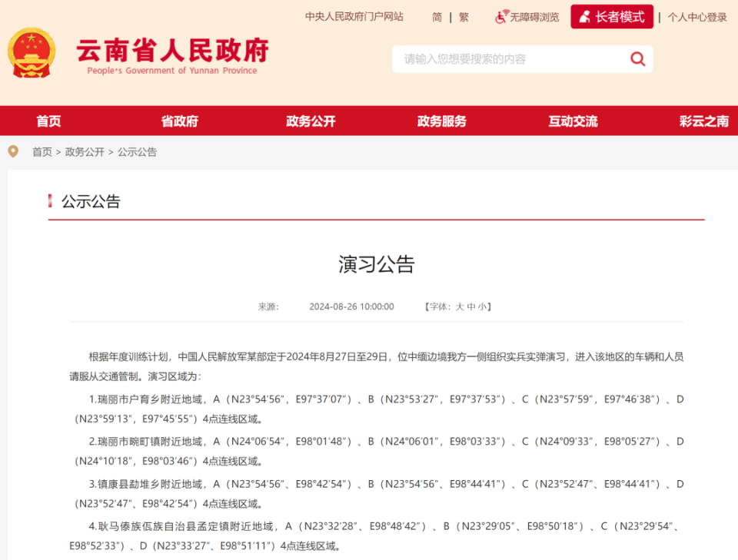Switch to traditional Chinese with 繁
Viewport: 738px width, 560px height.
click(463, 17)
